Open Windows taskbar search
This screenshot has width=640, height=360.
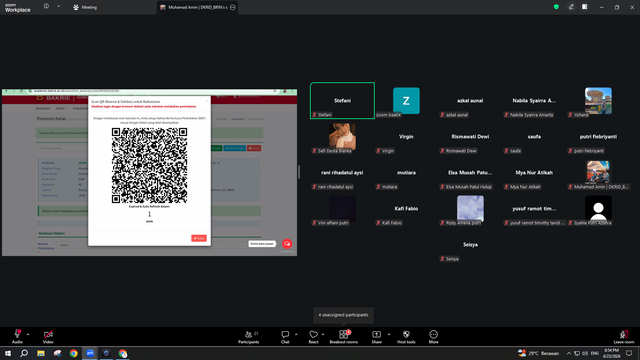pos(24,353)
